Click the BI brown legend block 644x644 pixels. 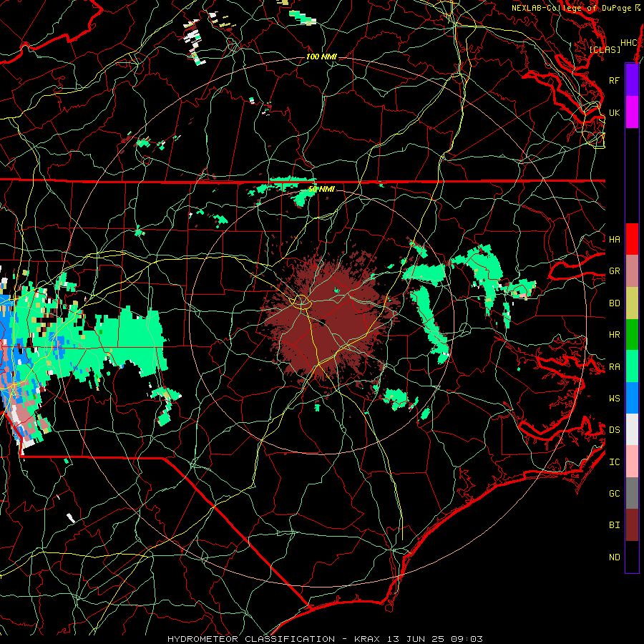coord(632,525)
